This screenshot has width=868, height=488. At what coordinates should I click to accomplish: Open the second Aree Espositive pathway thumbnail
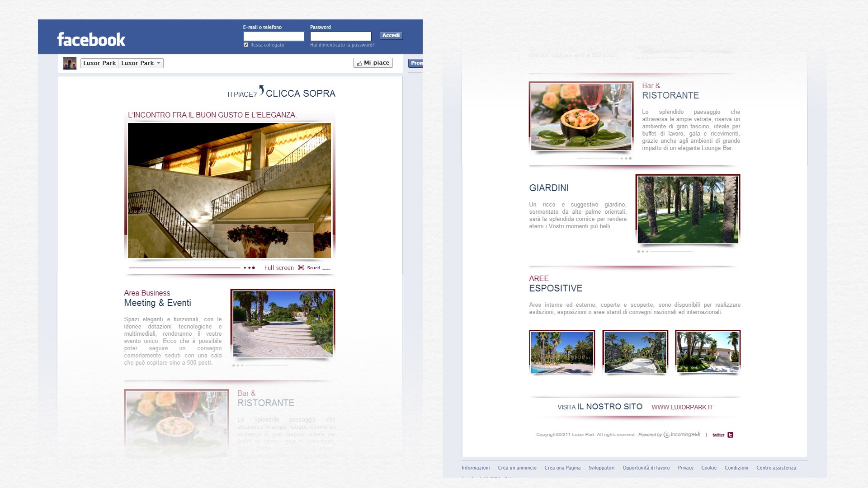pos(635,352)
